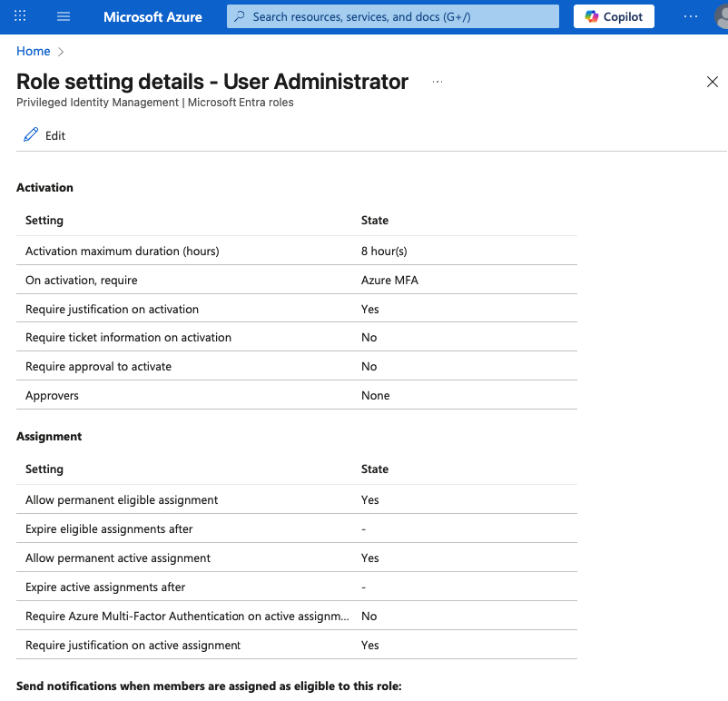Screen dimensions: 728x701
Task: Go to Home breadcrumb link
Action: click(x=34, y=52)
